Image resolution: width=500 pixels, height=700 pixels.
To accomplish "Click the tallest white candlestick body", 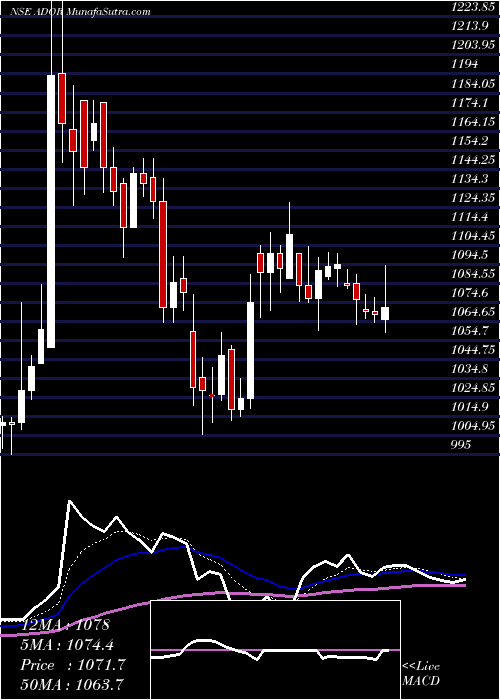I will coord(51,211).
